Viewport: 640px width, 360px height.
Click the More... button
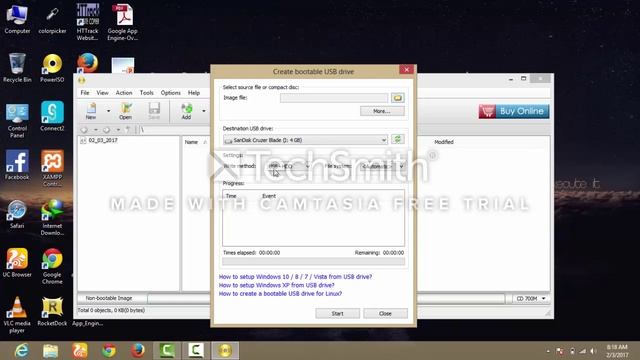tap(382, 111)
